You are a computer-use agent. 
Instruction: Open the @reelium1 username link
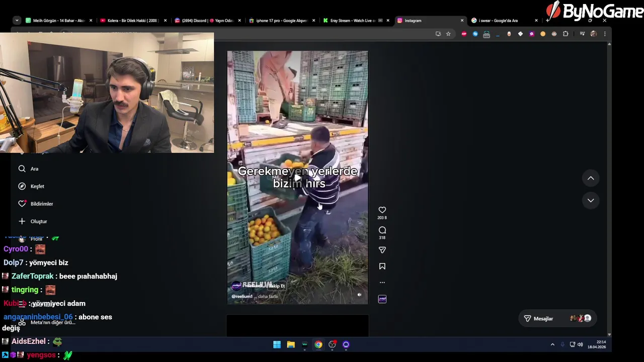tap(242, 296)
